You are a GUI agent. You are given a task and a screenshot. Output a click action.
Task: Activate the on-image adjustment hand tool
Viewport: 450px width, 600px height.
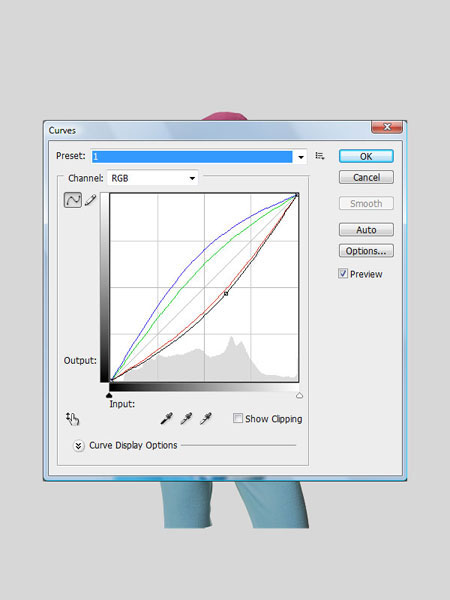click(x=72, y=419)
